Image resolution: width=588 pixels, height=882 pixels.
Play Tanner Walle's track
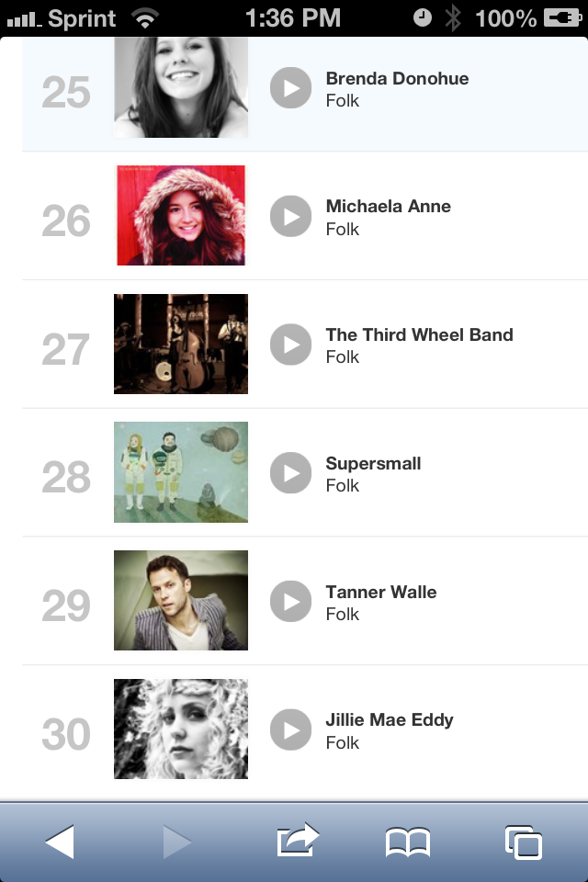tap(291, 601)
